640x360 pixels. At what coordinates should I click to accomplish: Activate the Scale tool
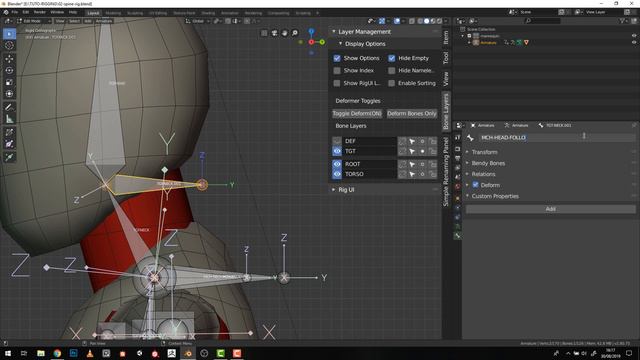click(x=9, y=82)
